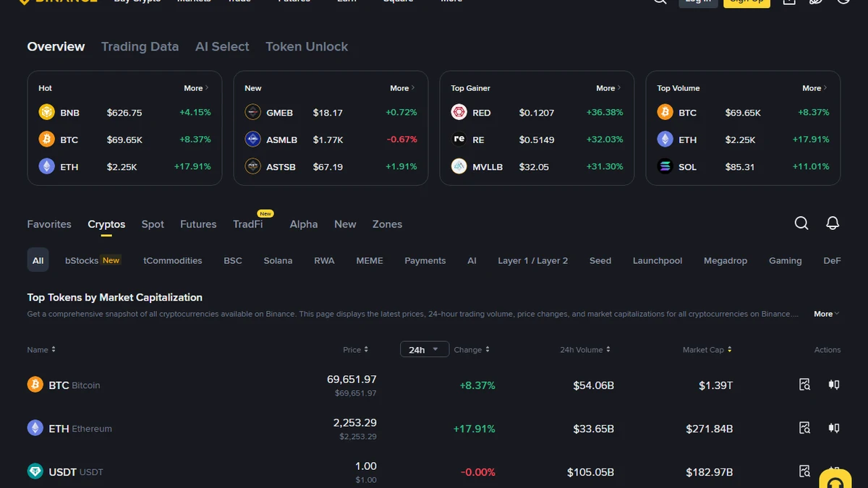Select the Favorites tab
Image resolution: width=868 pixels, height=488 pixels.
pyautogui.click(x=49, y=224)
